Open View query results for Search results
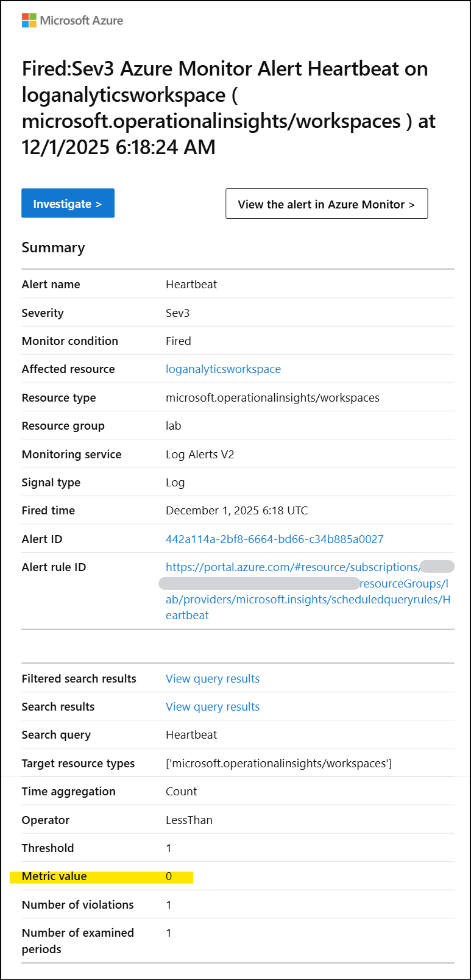The height and width of the screenshot is (980, 471). pyautogui.click(x=213, y=707)
